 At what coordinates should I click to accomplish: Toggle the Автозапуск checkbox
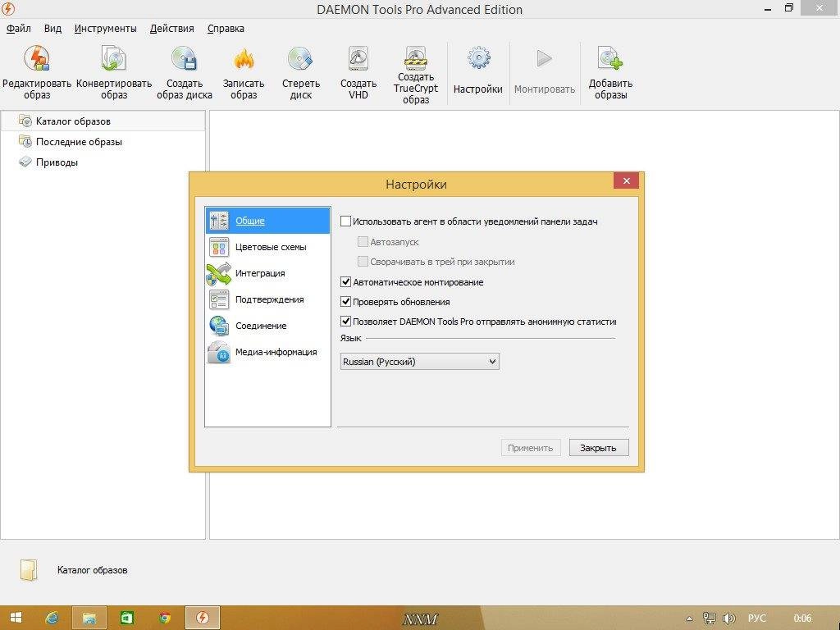point(363,242)
